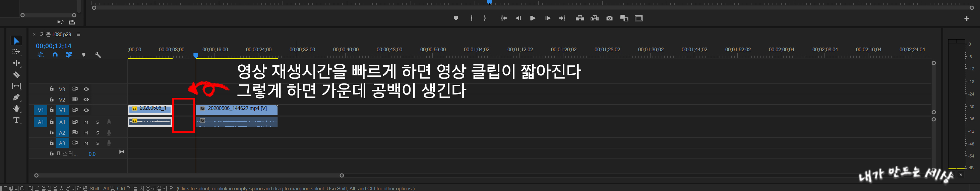The image size is (980, 191).
Task: Toggle V3 track lock
Action: 51,89
